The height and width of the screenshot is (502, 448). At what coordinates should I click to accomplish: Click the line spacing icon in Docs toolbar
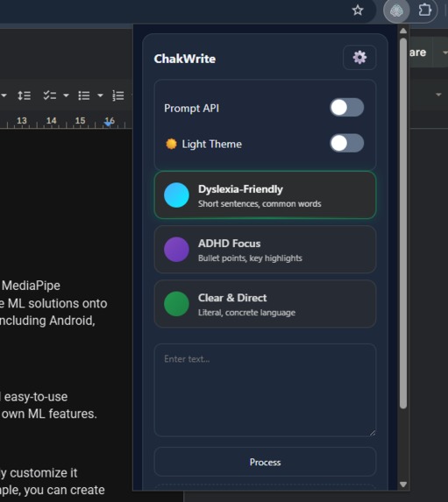(x=24, y=95)
